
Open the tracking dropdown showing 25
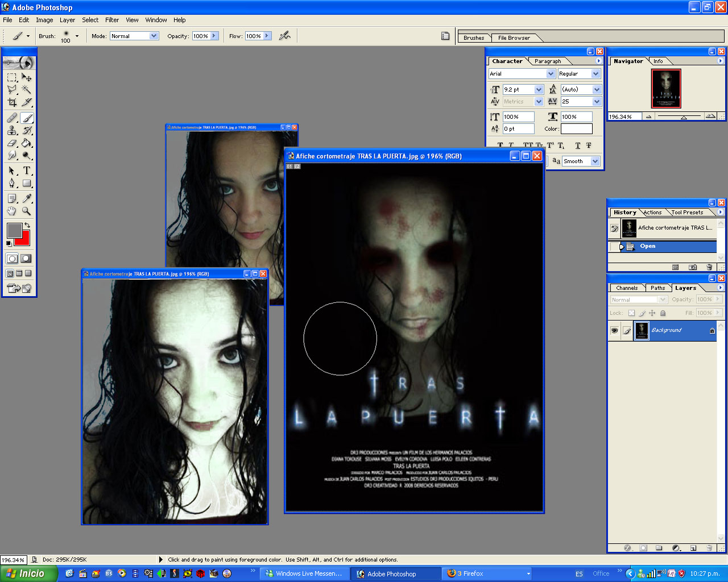tap(597, 101)
